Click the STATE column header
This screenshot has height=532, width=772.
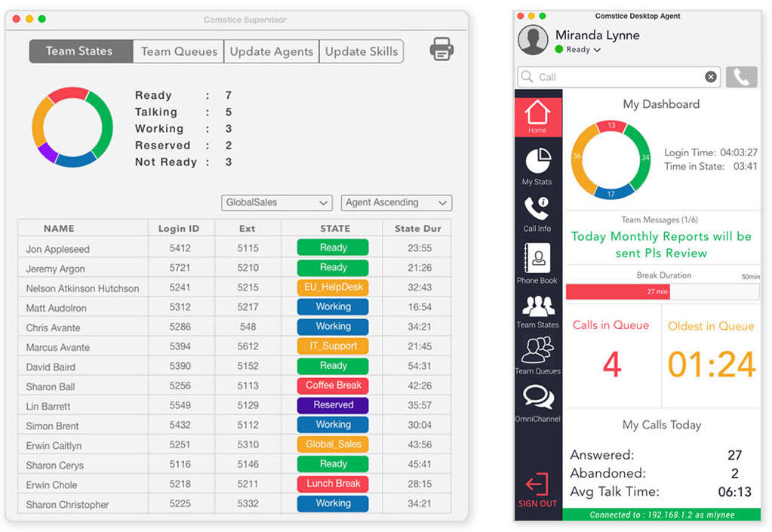tap(335, 229)
